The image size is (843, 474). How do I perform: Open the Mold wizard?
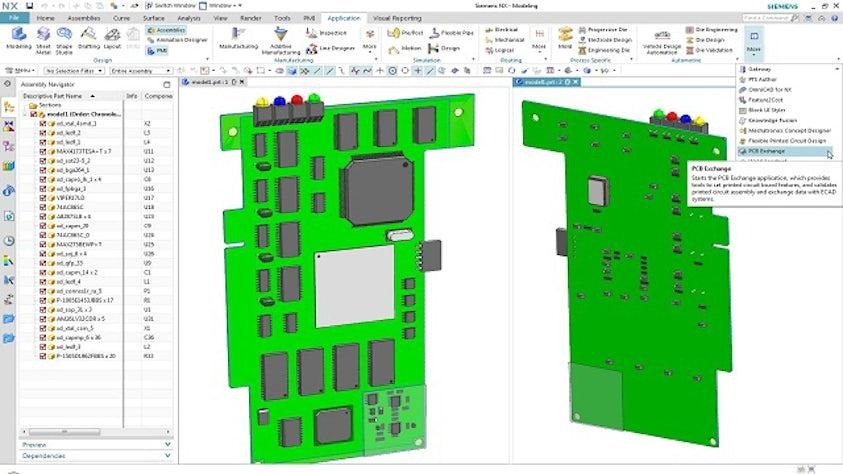pyautogui.click(x=565, y=38)
